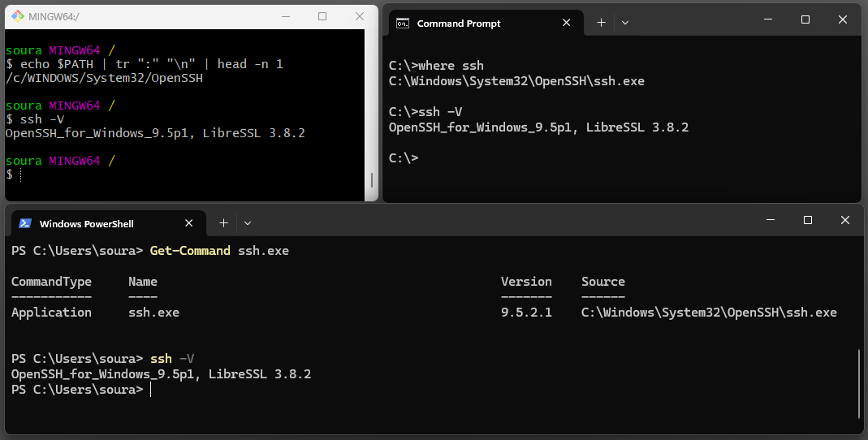Maximize the PowerShell window
The width and height of the screenshot is (868, 440).
click(808, 220)
